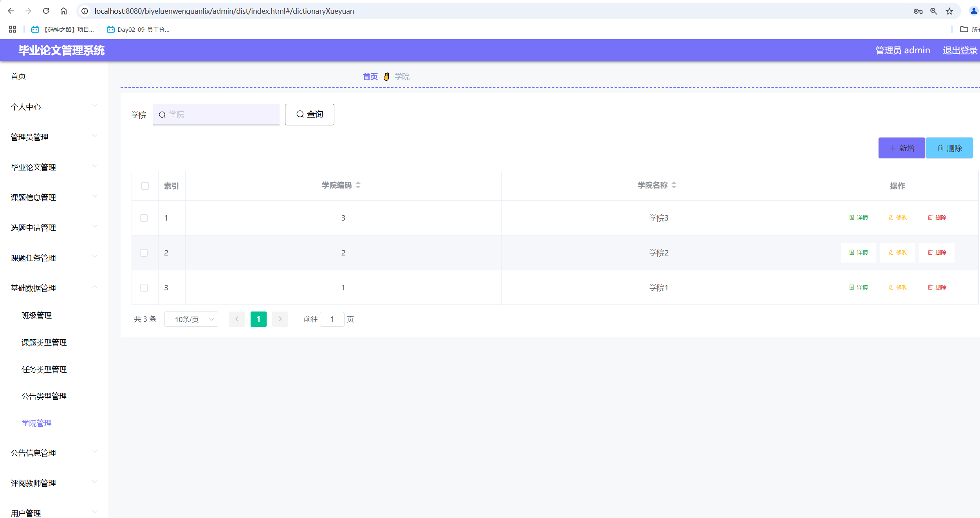Open the 10条/页 page size dropdown
Screen dimensions: 980x518
click(x=191, y=319)
